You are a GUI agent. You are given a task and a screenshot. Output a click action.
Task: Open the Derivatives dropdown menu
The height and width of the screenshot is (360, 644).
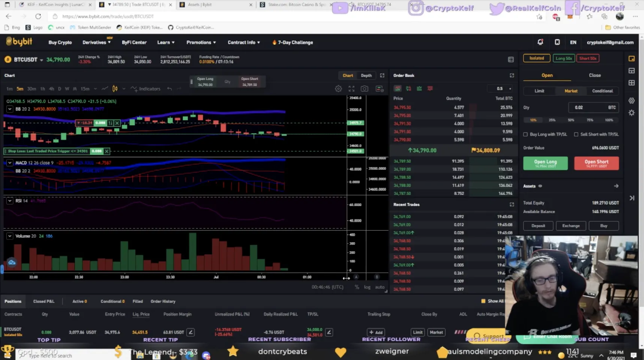[96, 42]
